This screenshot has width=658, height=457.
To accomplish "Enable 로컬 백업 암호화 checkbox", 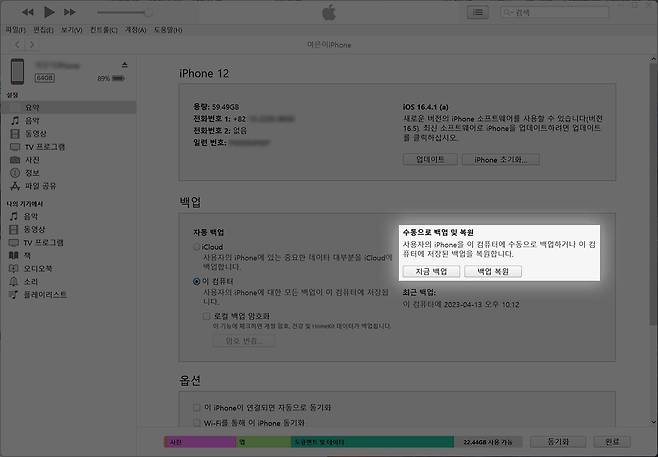I will (x=206, y=316).
